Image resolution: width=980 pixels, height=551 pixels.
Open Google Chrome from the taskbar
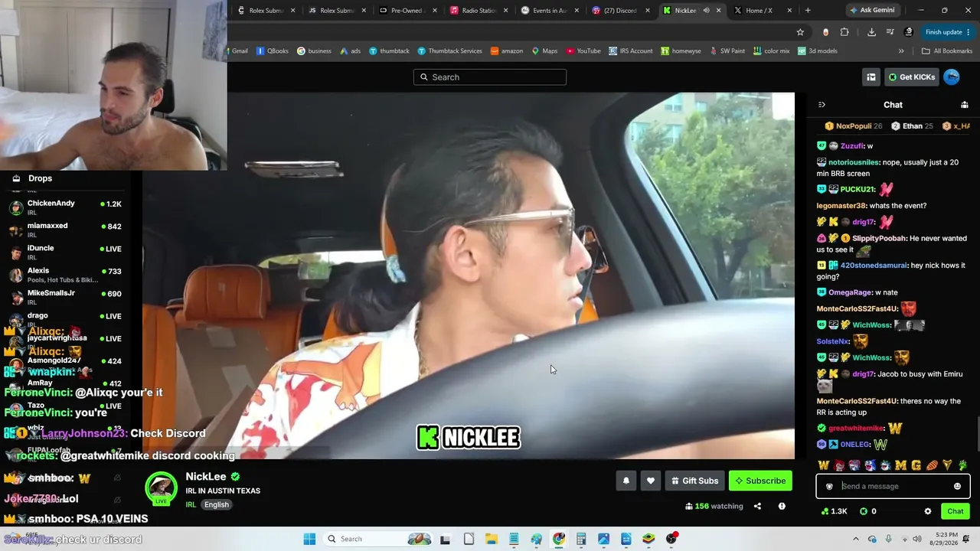point(559,539)
